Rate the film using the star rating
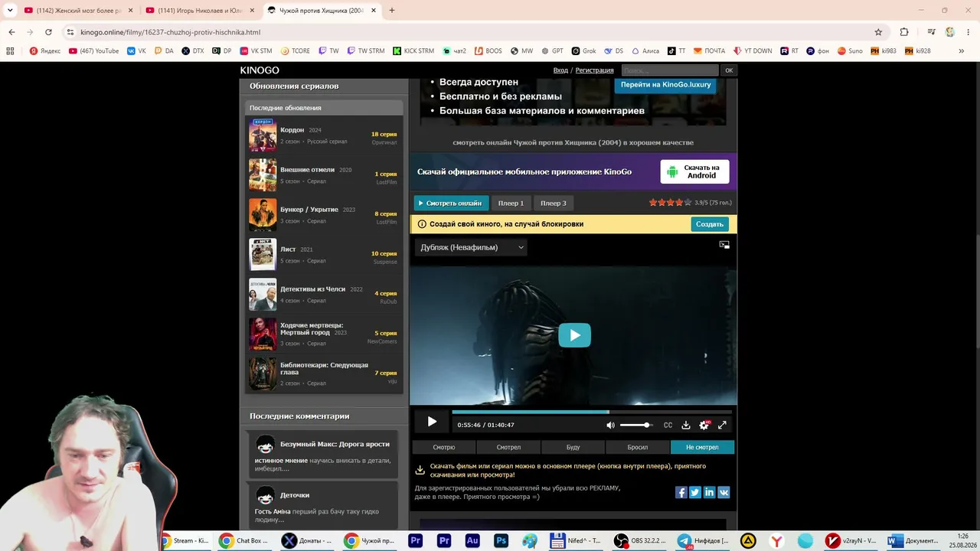 670,203
